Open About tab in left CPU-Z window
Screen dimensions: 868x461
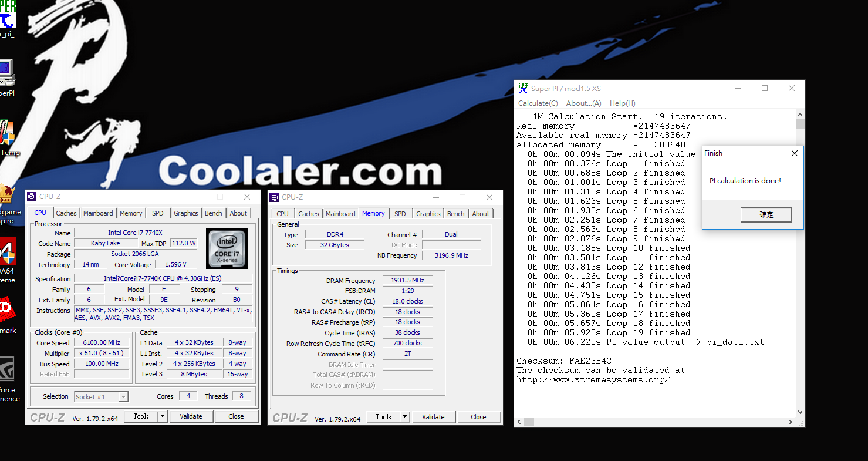(238, 213)
